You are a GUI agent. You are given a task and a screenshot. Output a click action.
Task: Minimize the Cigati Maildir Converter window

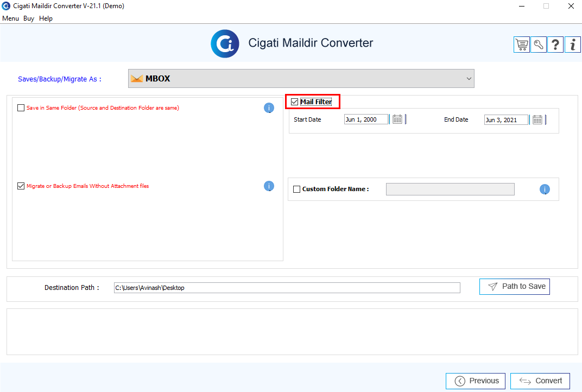point(522,6)
